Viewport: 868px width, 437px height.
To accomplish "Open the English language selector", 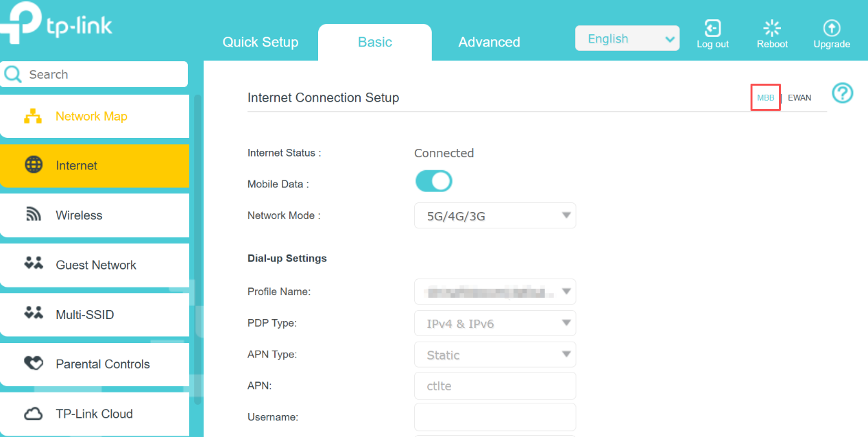I will point(627,39).
